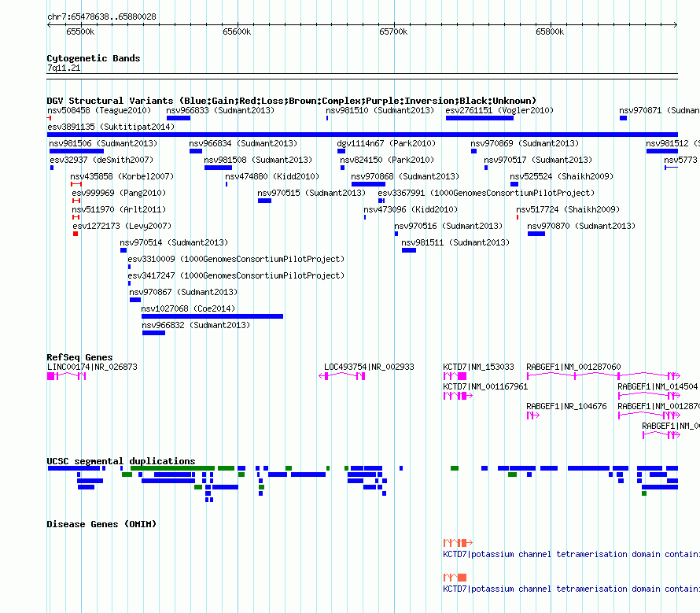Screen dimensions: 700x613
Task: Select nsv981511 (Sudmant2013) label
Action: click(x=455, y=242)
